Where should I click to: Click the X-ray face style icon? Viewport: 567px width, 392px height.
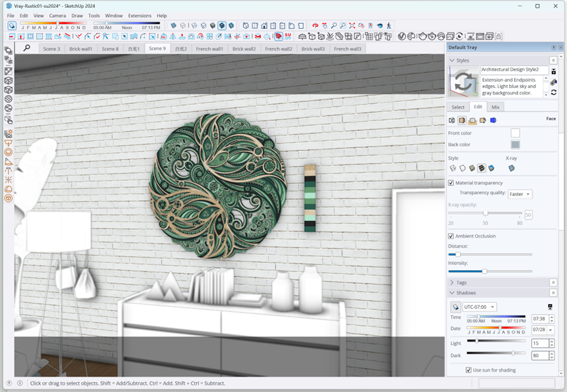point(511,168)
